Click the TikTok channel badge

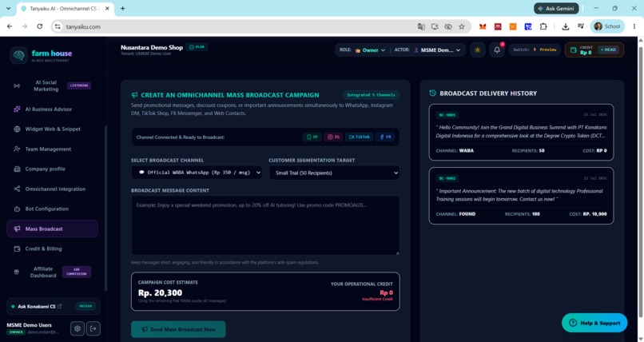coord(359,137)
